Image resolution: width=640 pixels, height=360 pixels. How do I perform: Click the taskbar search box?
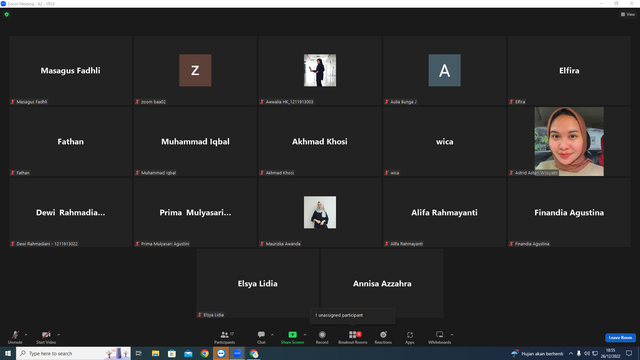73,353
